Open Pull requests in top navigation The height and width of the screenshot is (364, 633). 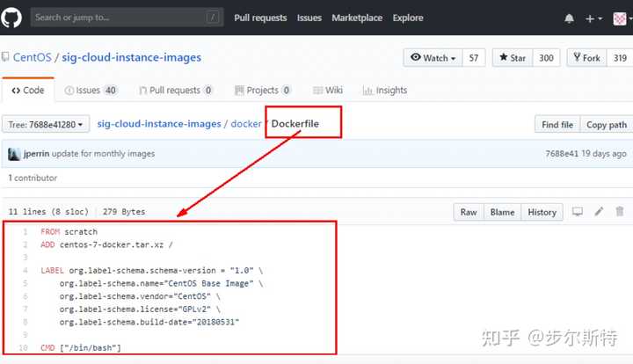click(260, 18)
